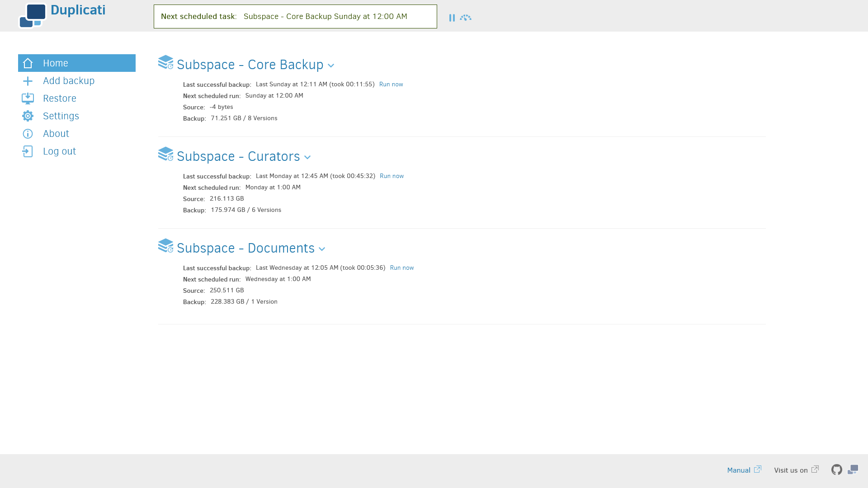Click the Settings gear icon
This screenshot has height=488, width=868.
28,116
